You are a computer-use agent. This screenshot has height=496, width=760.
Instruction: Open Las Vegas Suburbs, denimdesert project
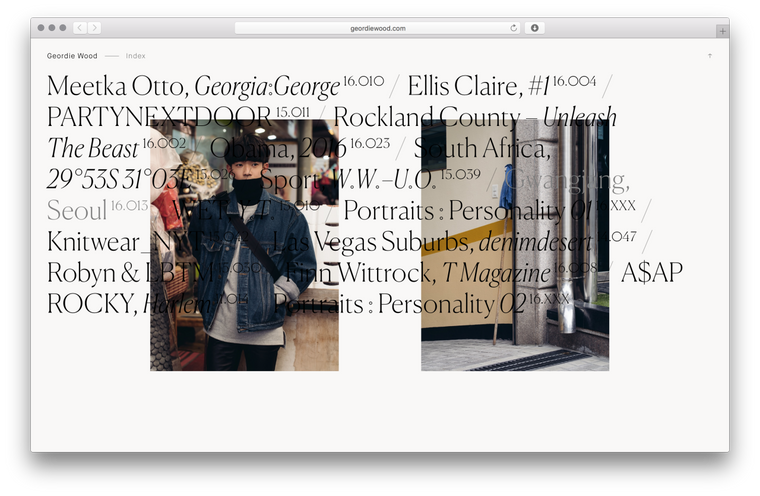(x=454, y=241)
